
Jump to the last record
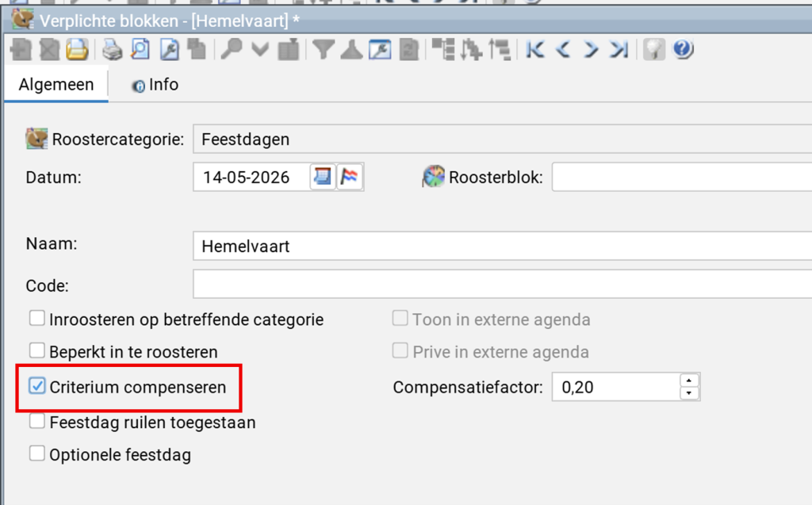619,51
